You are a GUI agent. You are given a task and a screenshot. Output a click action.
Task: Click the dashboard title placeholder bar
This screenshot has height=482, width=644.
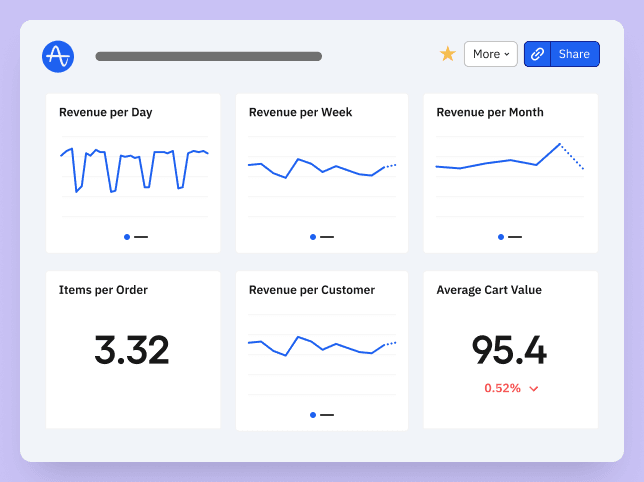tap(208, 57)
